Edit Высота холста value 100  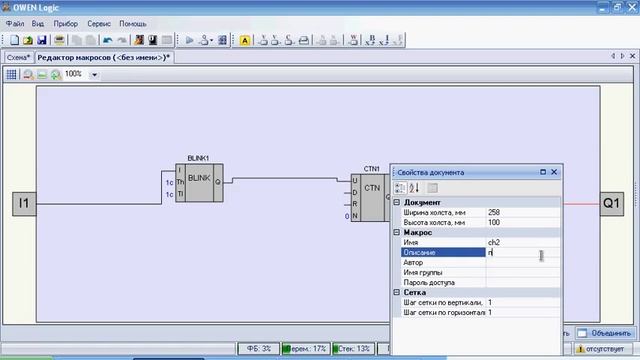click(x=523, y=222)
